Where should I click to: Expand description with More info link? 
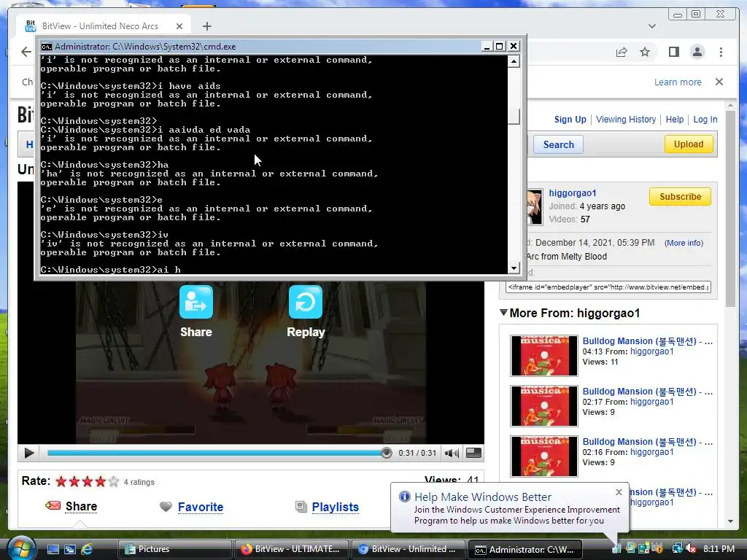coord(684,243)
